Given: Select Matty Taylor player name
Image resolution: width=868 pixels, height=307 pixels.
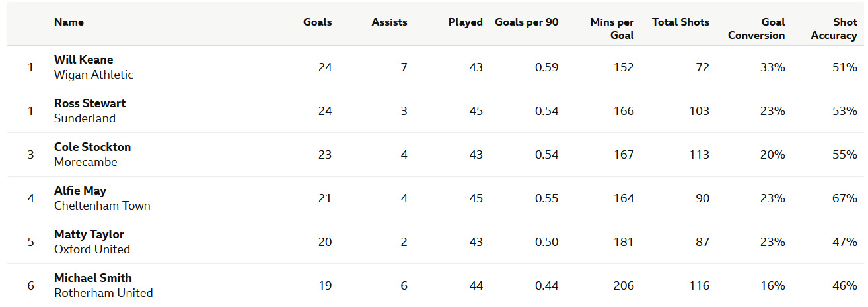Looking at the screenshot, I should coord(89,234).
